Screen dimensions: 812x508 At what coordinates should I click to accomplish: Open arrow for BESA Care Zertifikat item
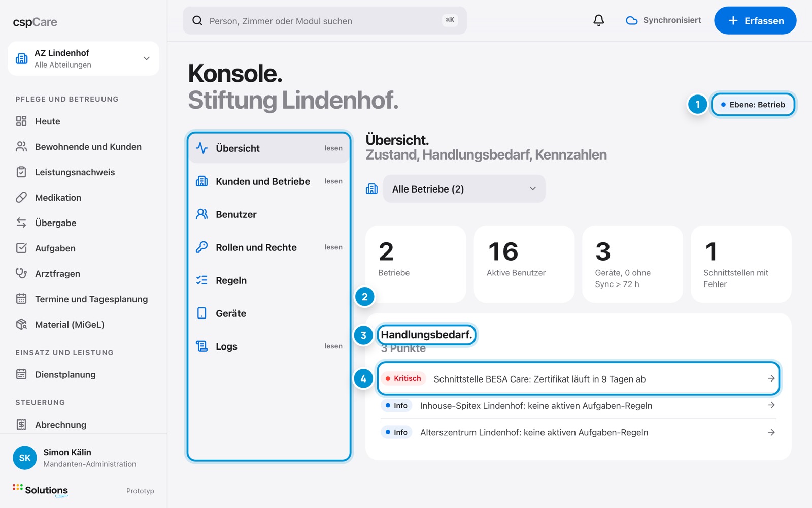tap(771, 378)
